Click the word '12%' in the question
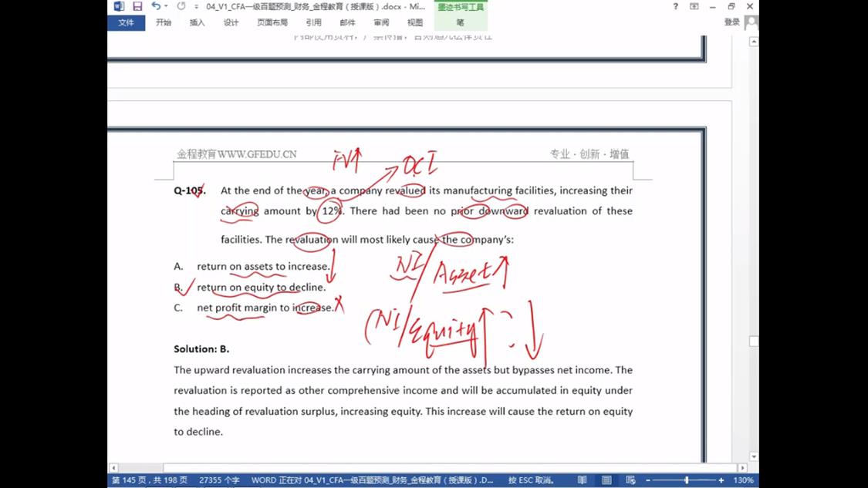This screenshot has height=488, width=868. click(332, 210)
